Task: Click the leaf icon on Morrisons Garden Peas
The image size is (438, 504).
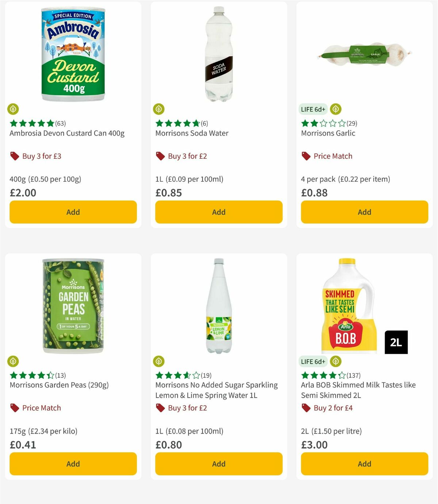Action: coord(13,361)
